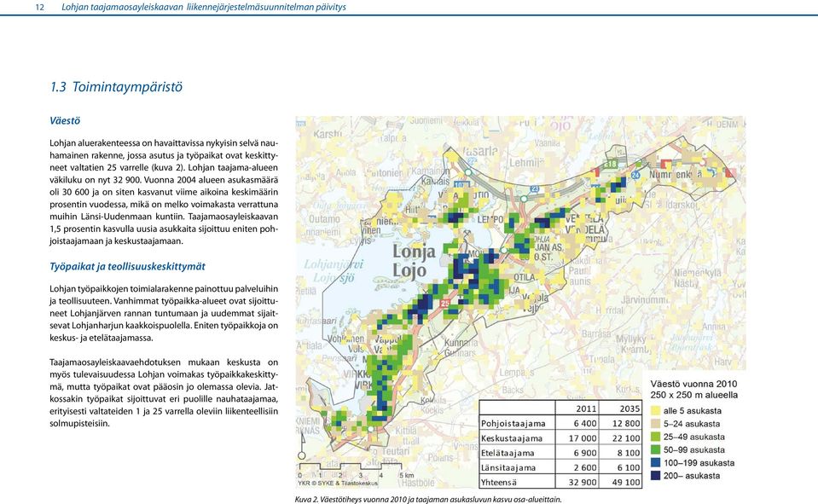
Task: Click the "Länsitaajama" table row label
Action: 508,467
